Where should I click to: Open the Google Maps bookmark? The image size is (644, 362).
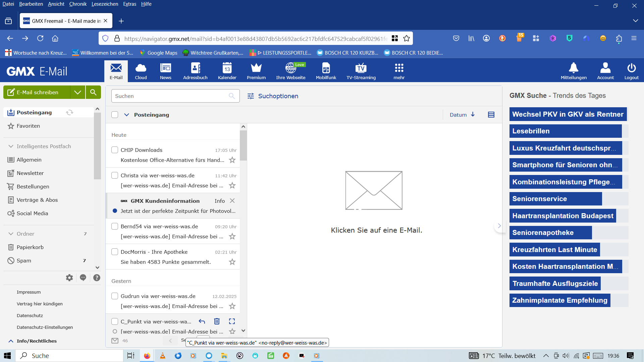(159, 53)
